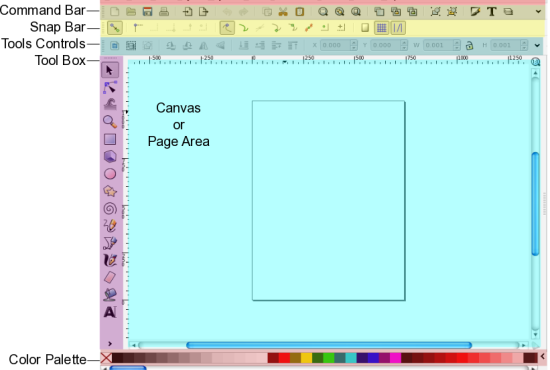The width and height of the screenshot is (550, 370).
Task: Click the Print document icon
Action: pos(164,12)
